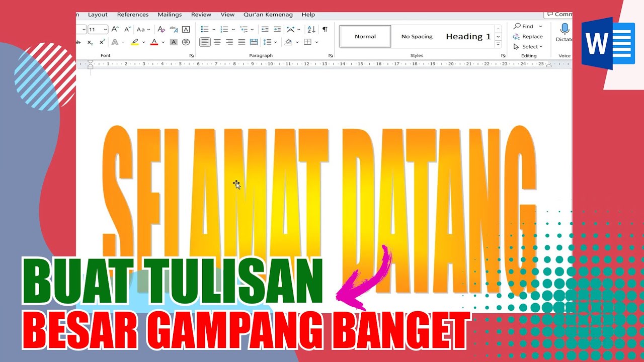Shrink font size with the decrease icon
The width and height of the screenshot is (644, 362).
click(127, 29)
